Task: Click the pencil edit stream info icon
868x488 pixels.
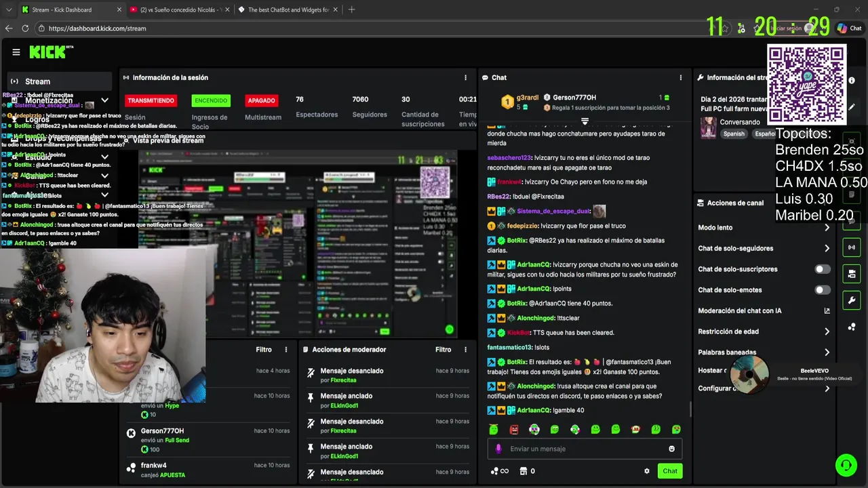Action: [x=852, y=106]
